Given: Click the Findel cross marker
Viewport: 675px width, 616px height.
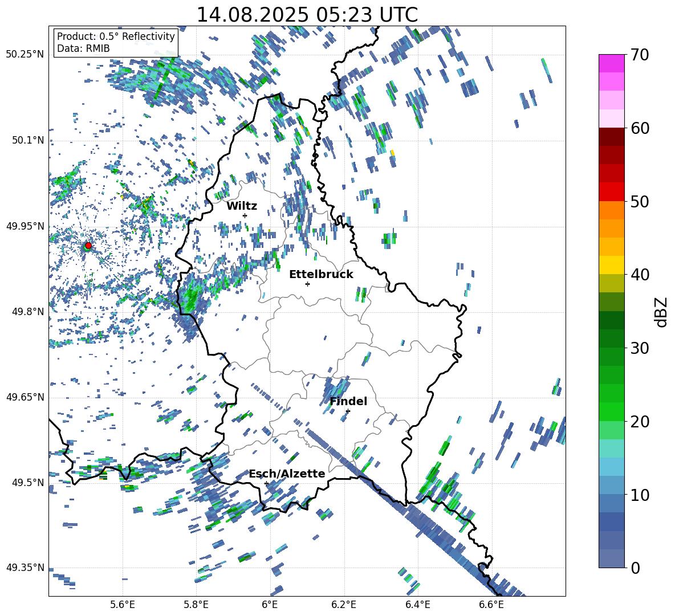Looking at the screenshot, I should (348, 411).
